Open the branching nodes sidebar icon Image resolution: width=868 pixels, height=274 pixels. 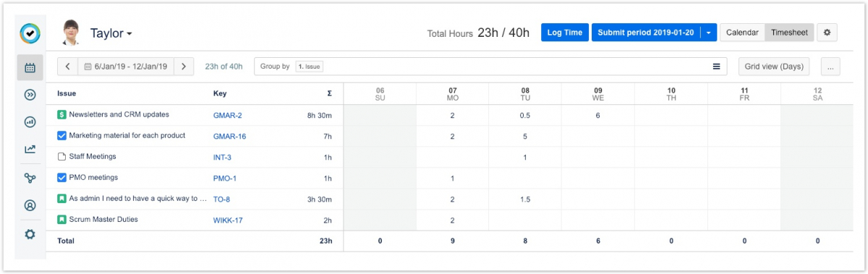[30, 178]
